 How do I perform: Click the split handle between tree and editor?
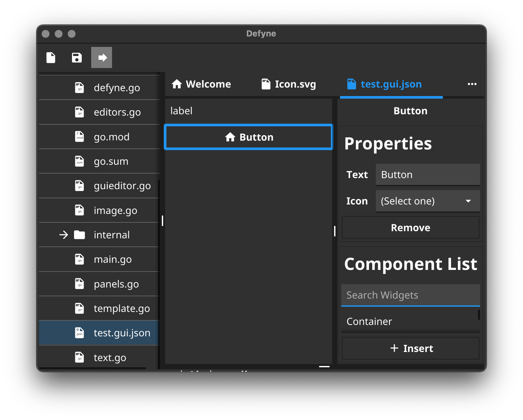tap(163, 221)
